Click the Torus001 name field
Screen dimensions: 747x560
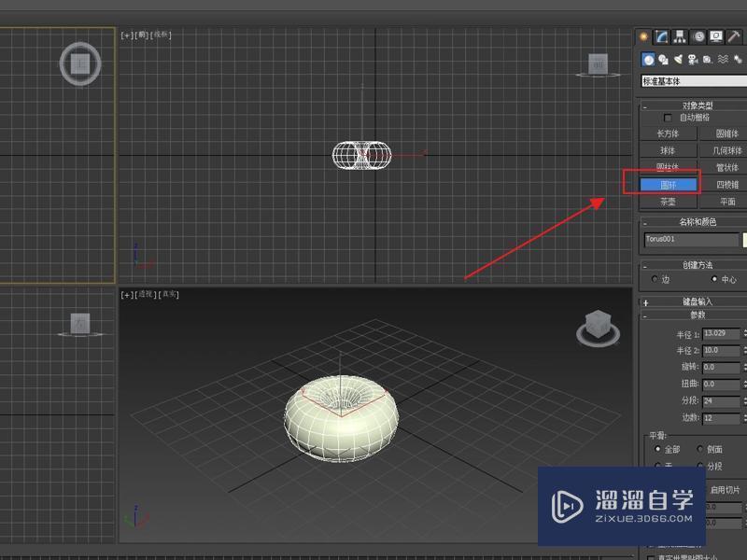(x=691, y=240)
